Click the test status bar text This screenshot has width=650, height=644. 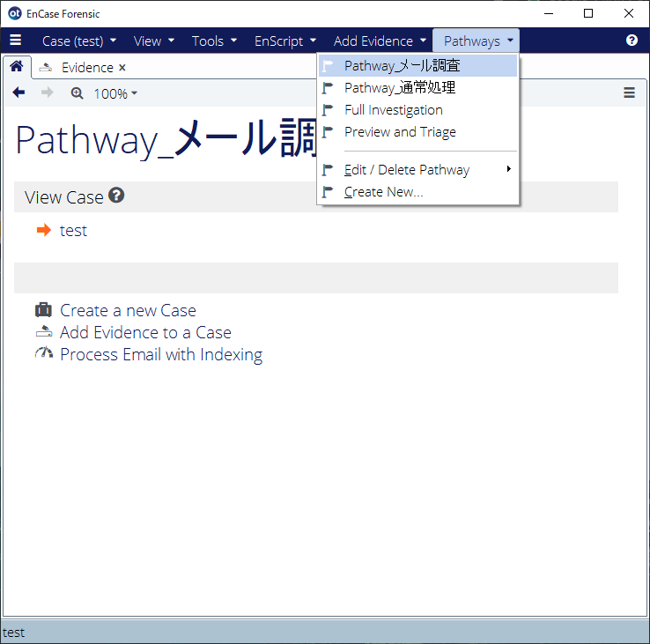point(14,633)
